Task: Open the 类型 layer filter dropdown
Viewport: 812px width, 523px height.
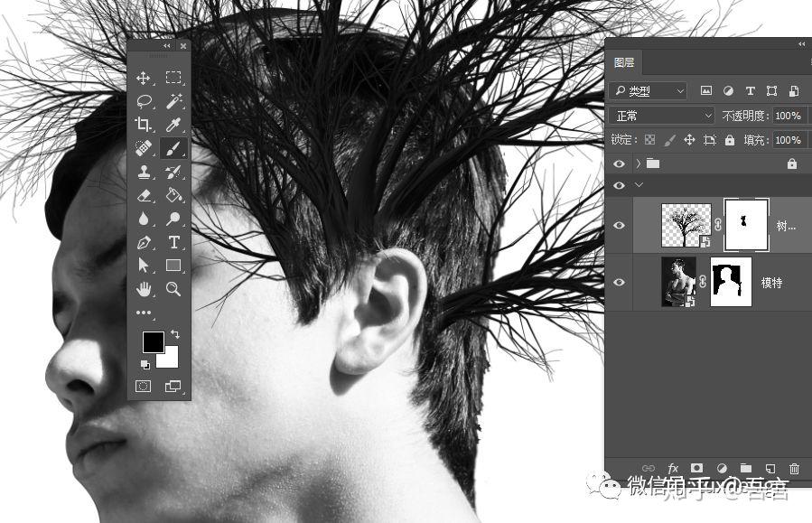Action: coord(649,91)
